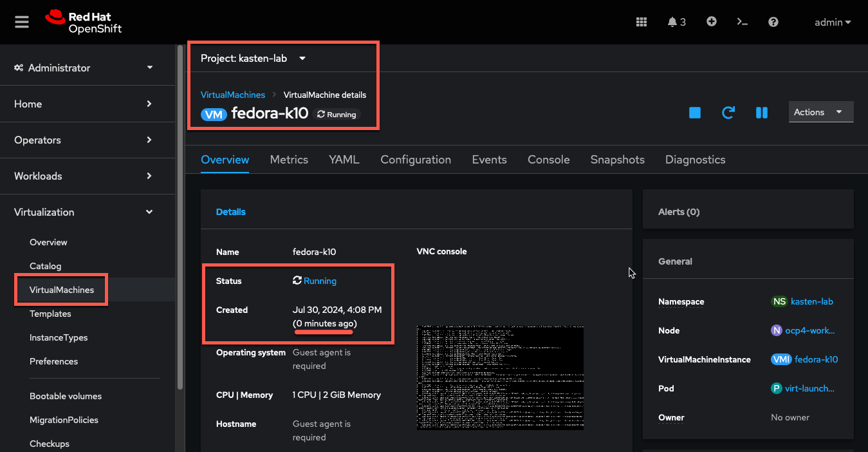Click the Red Hat OpenShift logo
This screenshot has height=452, width=868.
tap(84, 22)
